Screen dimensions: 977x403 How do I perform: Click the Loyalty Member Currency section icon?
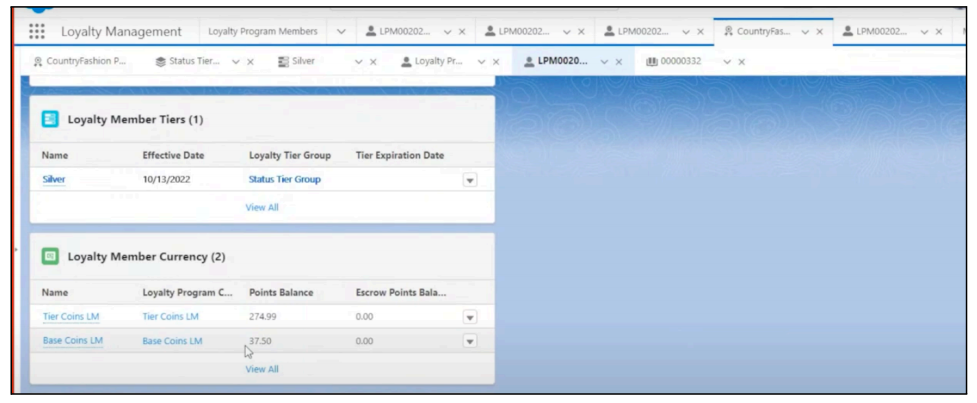click(51, 257)
